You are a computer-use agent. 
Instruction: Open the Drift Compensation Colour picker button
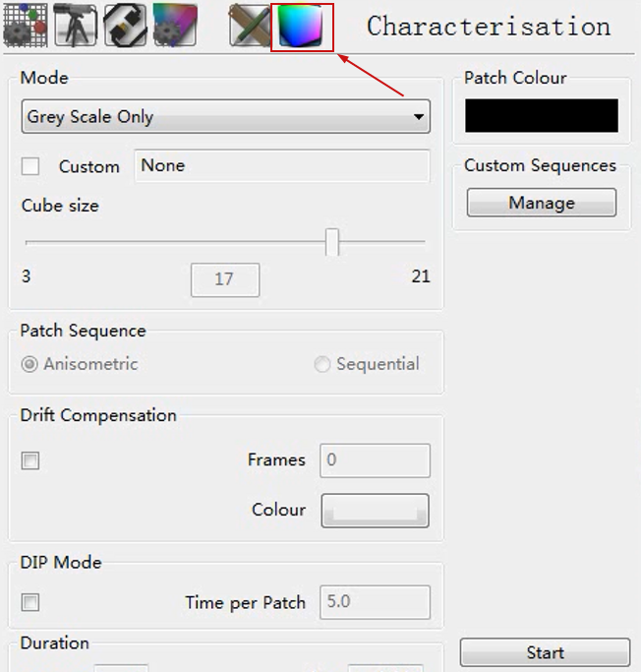[x=376, y=511]
